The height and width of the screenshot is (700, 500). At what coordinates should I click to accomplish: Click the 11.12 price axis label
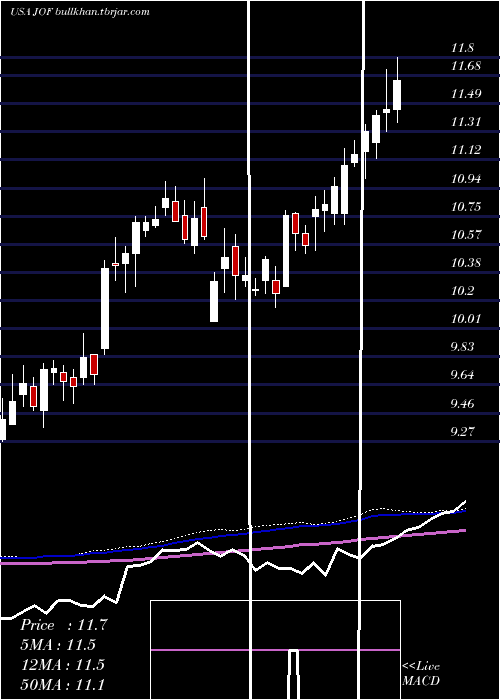tap(466, 150)
